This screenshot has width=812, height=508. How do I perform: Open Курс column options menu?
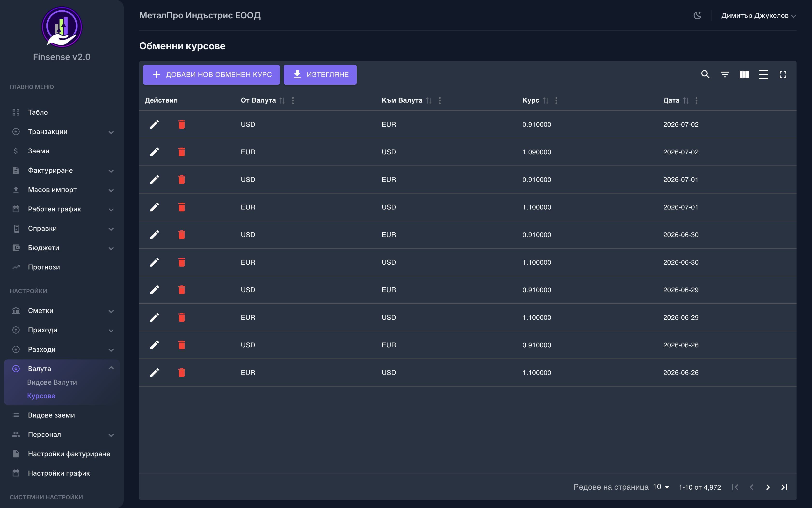(556, 100)
